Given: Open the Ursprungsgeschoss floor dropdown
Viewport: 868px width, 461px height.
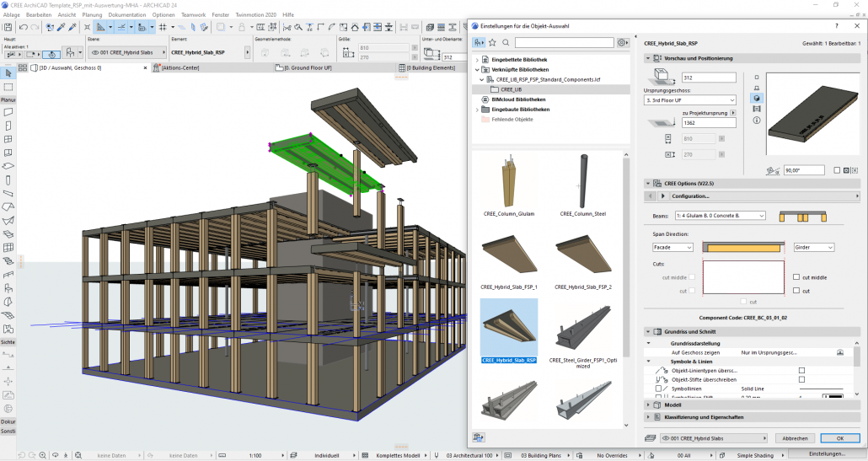Looking at the screenshot, I should coord(689,99).
